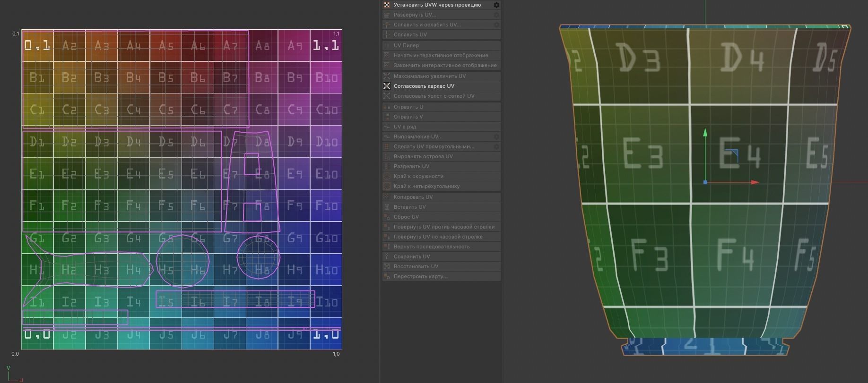Viewport: 868px width, 383px height.
Task: Click the Восстановить UV icon
Action: click(387, 266)
